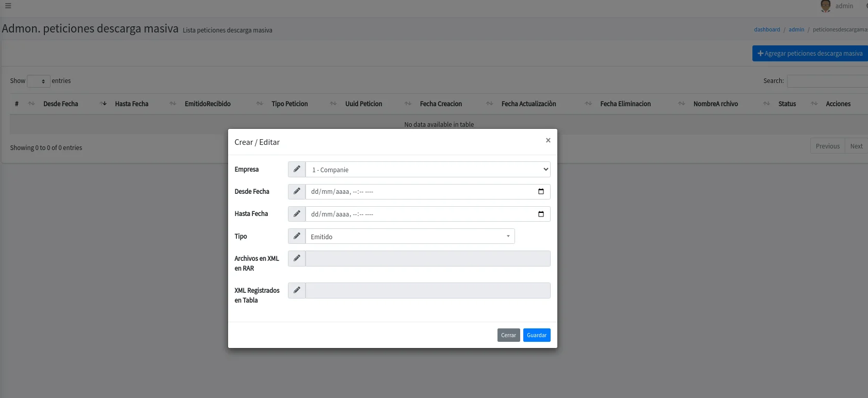This screenshot has width=868, height=398.
Task: Click the Archivos en XML en RAR field
Action: (428, 259)
